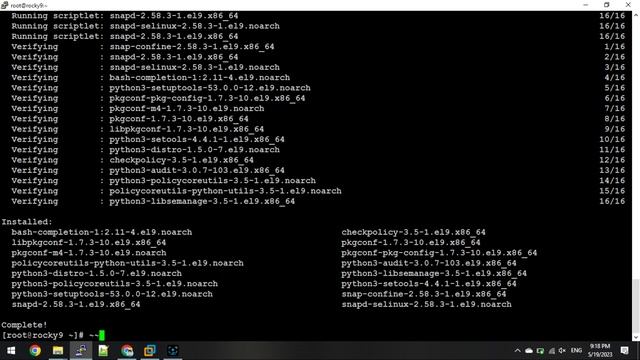This screenshot has width=640, height=360.
Task: Click python3-audit-3.0.7-103.el9.x86_64 in Installed list
Action: [429, 263]
